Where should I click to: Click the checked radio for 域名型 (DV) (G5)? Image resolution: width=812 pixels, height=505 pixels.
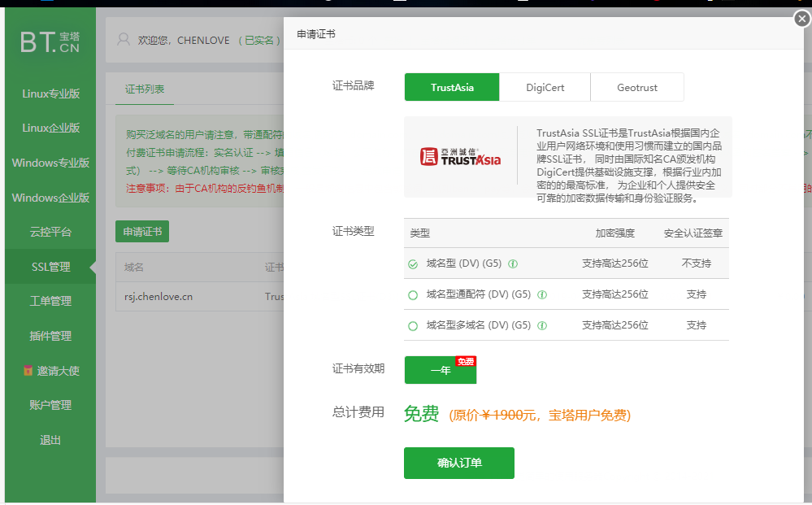pos(413,264)
